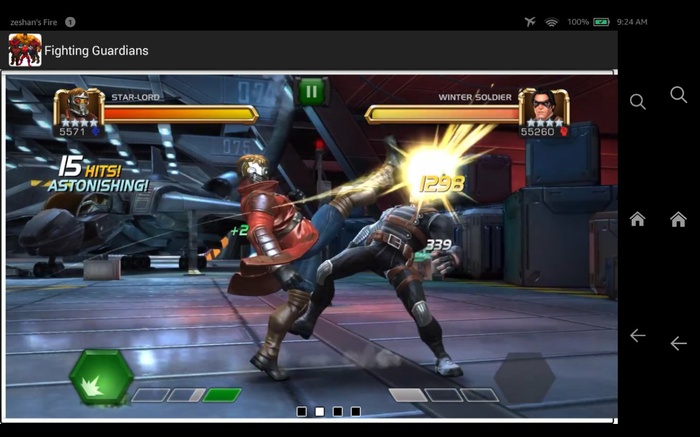Click the 339 damage number
Viewport: 700px width, 437px height.
(x=438, y=245)
